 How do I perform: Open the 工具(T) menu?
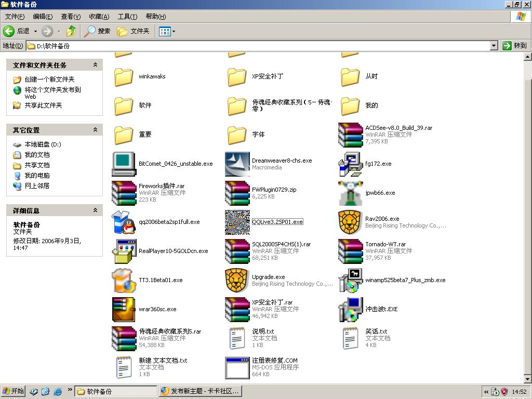click(x=127, y=17)
